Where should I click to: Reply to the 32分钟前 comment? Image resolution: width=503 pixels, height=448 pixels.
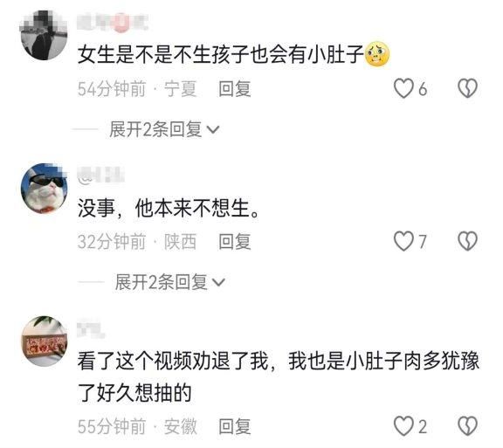235,242
